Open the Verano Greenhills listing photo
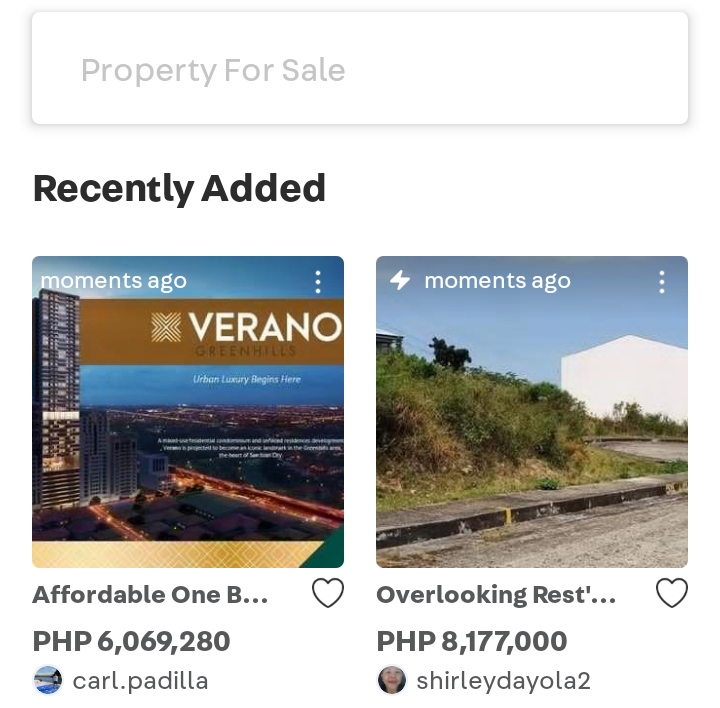Image resolution: width=720 pixels, height=708 pixels. point(188,412)
